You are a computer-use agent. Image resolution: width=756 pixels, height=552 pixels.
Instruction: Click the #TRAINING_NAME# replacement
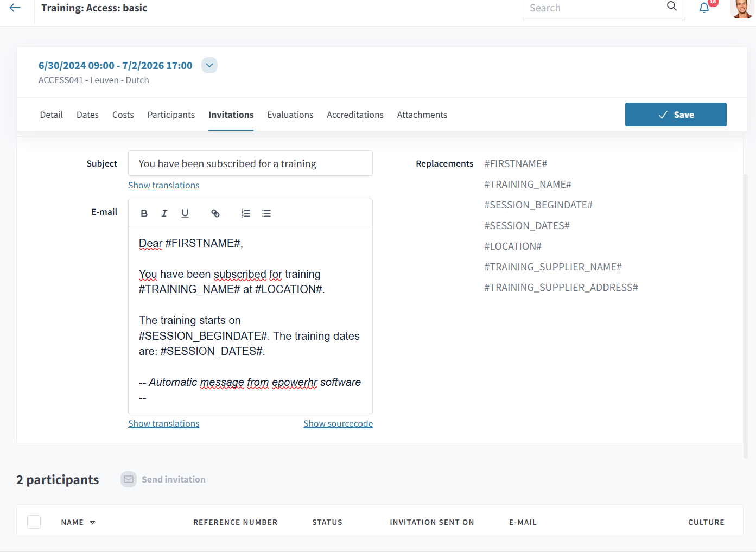[528, 184]
